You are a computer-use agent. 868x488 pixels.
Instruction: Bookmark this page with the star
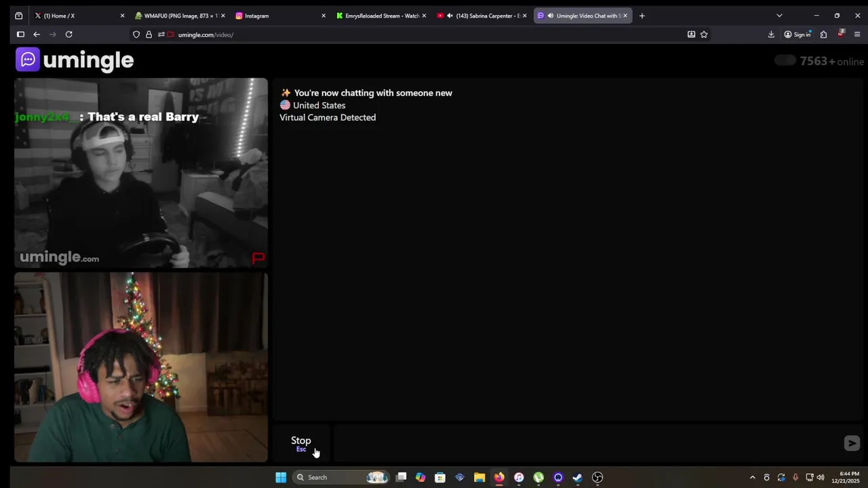tap(704, 35)
